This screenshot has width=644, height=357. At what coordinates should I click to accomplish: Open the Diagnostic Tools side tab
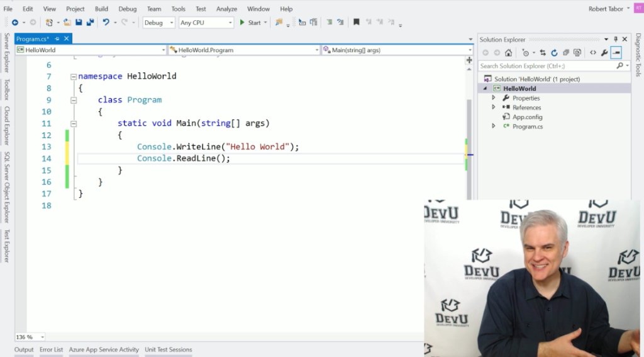(x=638, y=55)
